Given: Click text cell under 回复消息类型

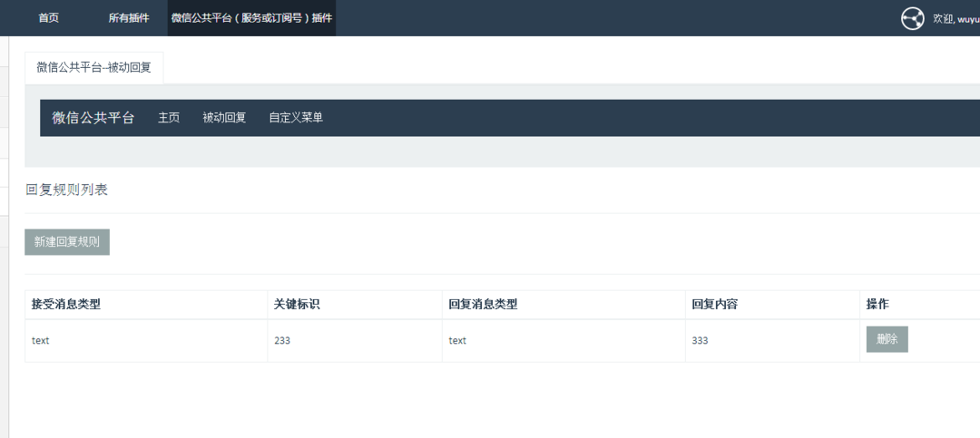Looking at the screenshot, I should (563, 341).
